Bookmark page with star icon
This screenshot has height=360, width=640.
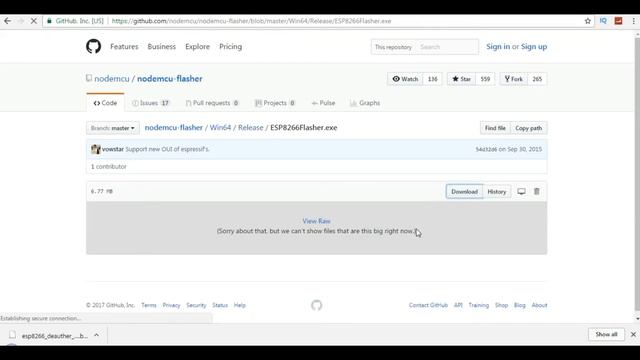(587, 21)
